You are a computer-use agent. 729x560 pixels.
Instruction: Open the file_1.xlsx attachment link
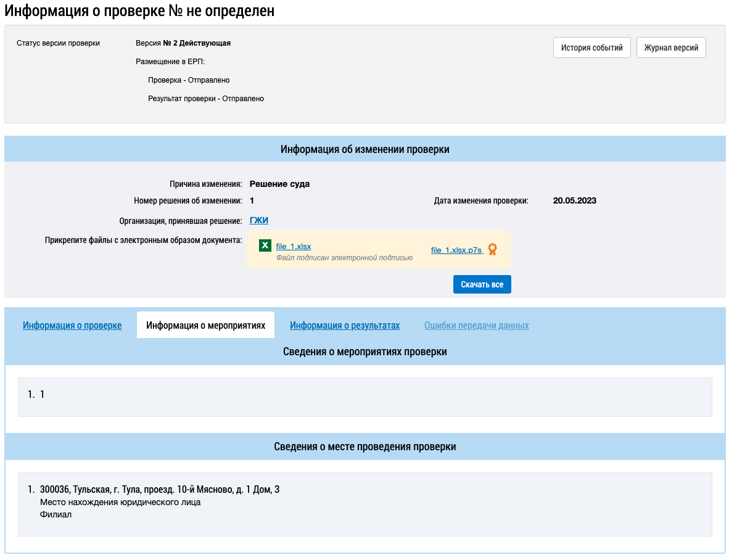point(294,247)
